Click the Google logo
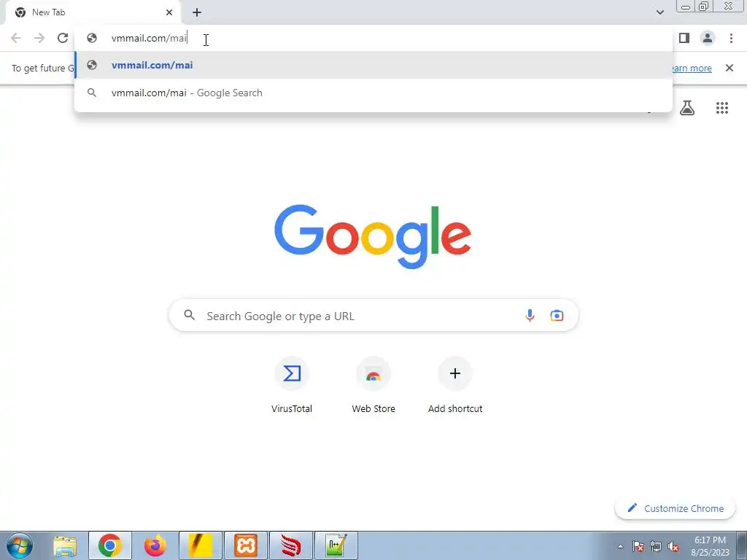This screenshot has height=560, width=747. [x=373, y=237]
